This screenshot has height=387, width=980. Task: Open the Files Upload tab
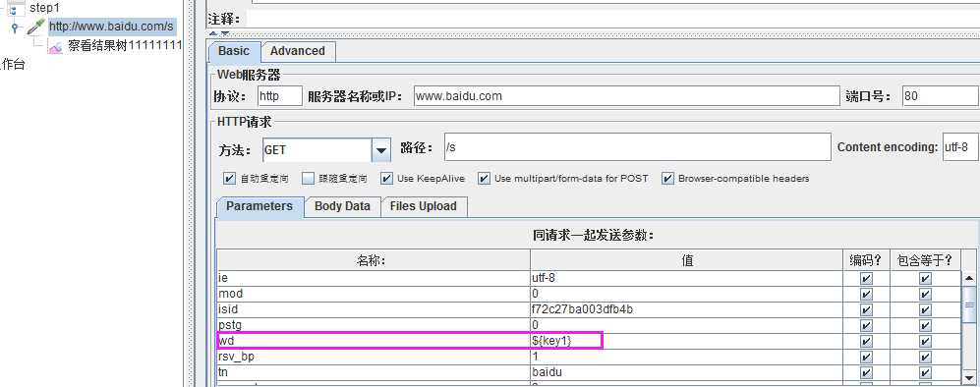coord(423,206)
